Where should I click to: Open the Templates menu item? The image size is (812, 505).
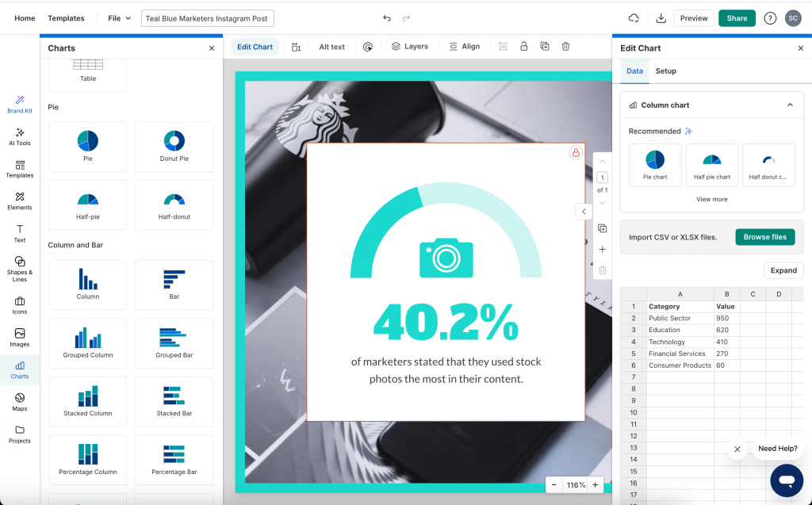pos(66,18)
